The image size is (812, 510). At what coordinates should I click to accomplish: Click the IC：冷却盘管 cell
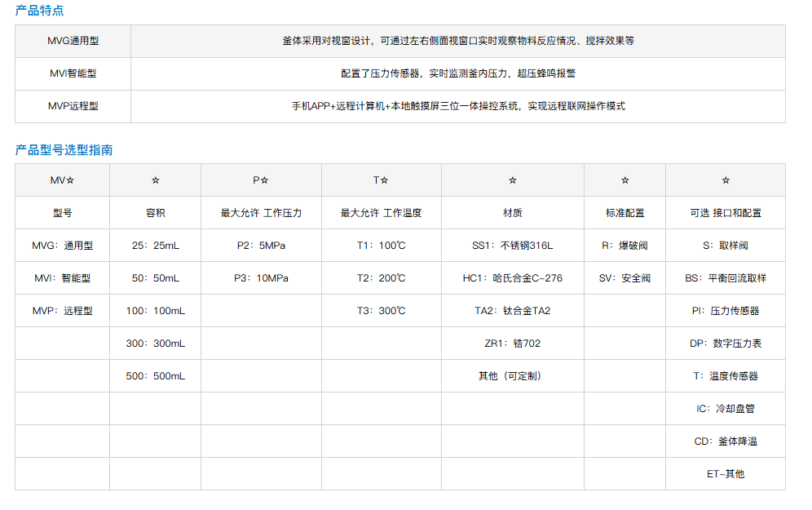pos(726,409)
